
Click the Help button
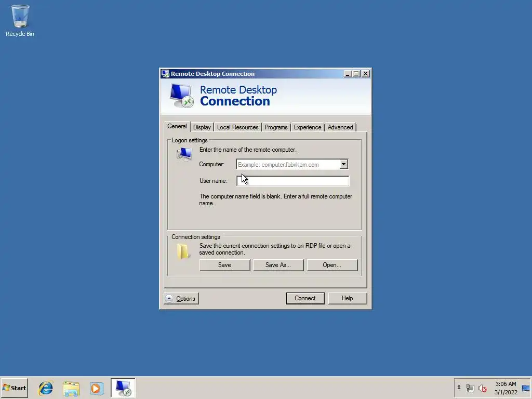point(347,298)
